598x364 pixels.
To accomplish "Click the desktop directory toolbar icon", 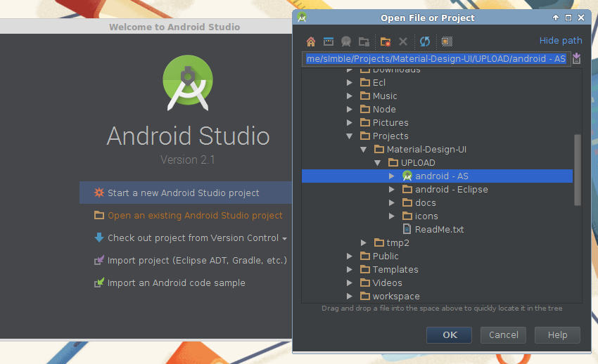I will [x=329, y=41].
